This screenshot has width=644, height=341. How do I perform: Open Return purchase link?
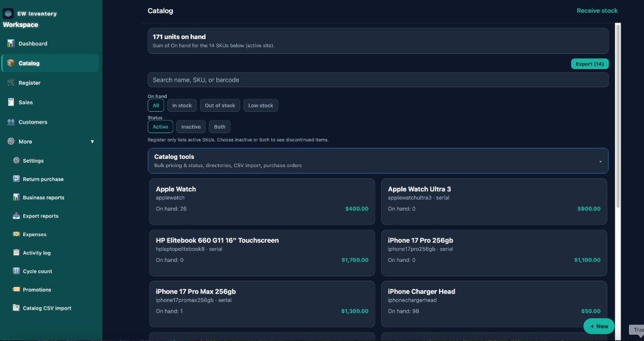(x=43, y=180)
